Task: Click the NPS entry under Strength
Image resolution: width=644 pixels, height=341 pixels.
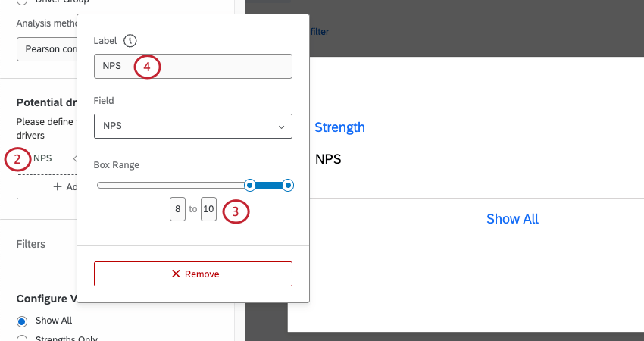Action: pyautogui.click(x=328, y=160)
